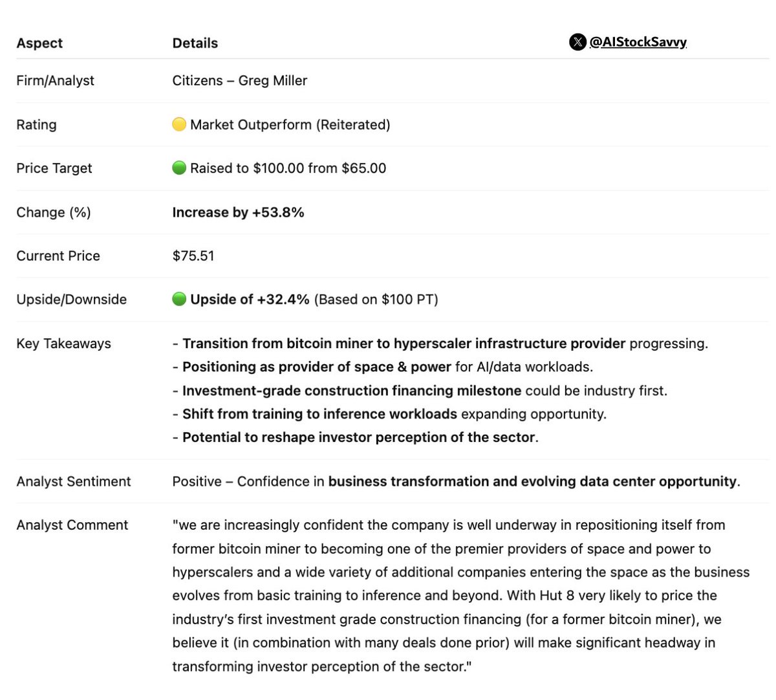This screenshot has height=700, width=776.
Task: Open the @AIStockSavvy handle link
Action: [x=638, y=42]
